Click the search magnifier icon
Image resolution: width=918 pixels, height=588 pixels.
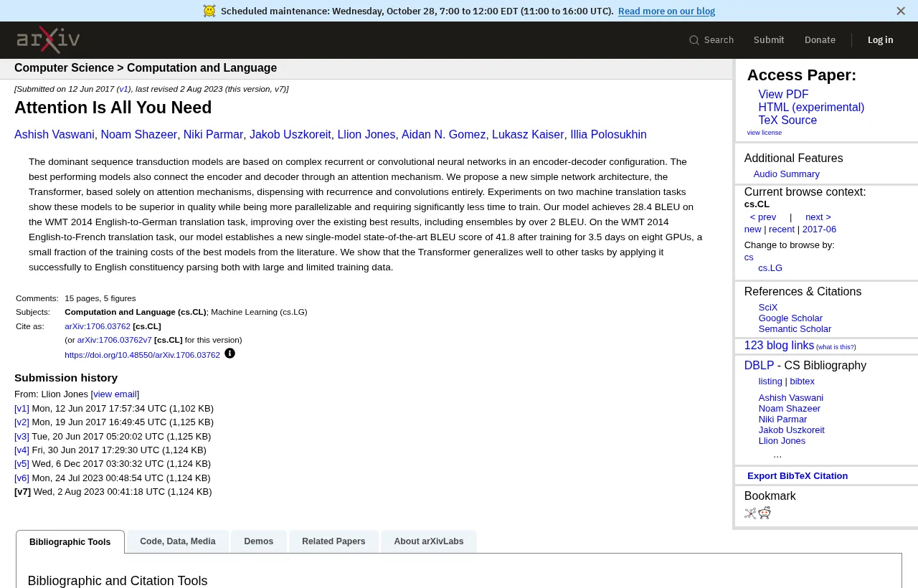point(694,40)
